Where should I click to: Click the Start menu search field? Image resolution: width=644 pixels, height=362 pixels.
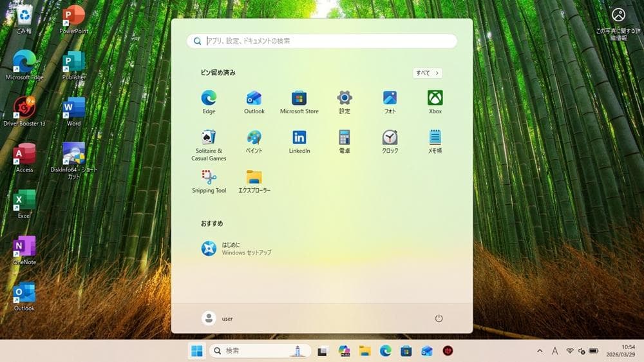(322, 41)
